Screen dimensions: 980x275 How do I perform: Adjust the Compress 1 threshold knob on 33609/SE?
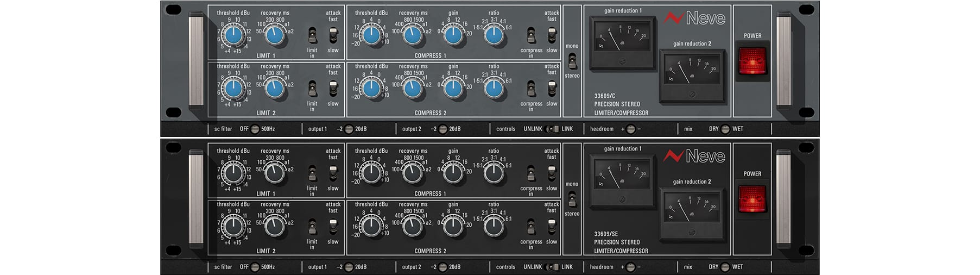[x=371, y=173]
